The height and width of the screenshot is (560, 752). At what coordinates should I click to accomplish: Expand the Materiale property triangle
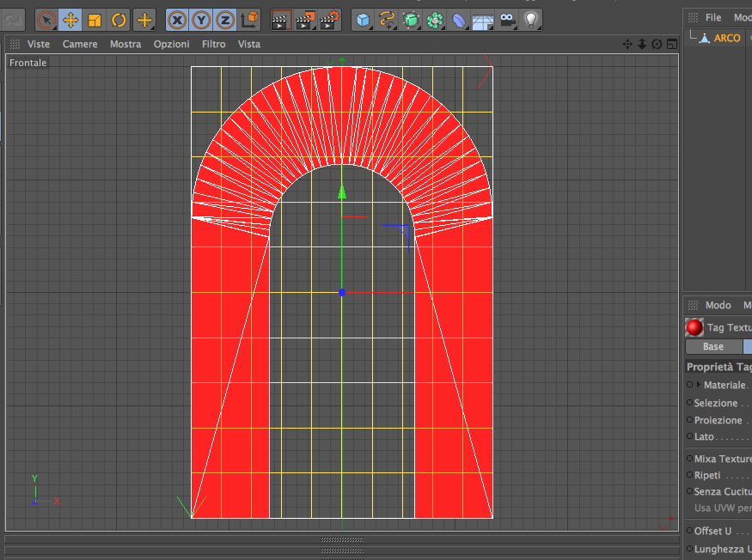(699, 385)
